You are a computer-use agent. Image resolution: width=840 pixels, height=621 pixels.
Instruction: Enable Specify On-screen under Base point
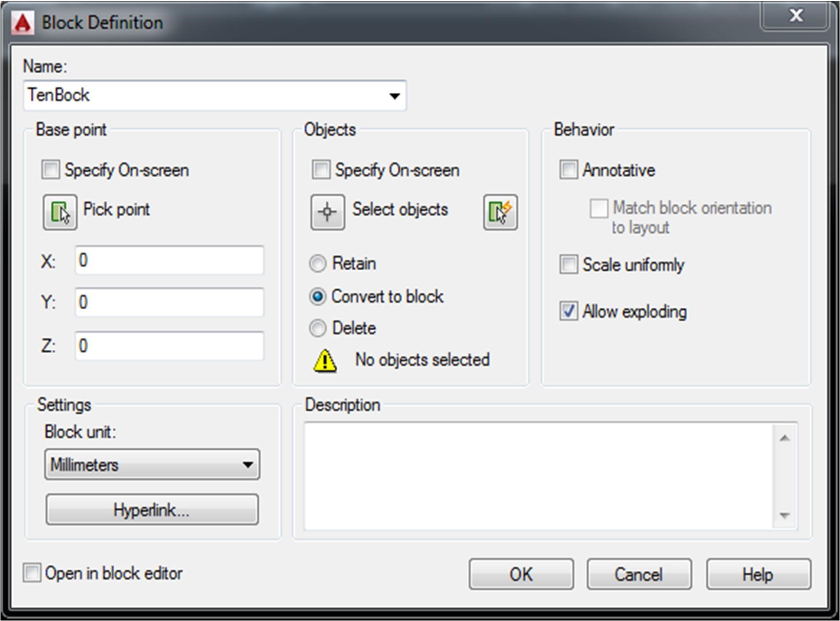(51, 170)
